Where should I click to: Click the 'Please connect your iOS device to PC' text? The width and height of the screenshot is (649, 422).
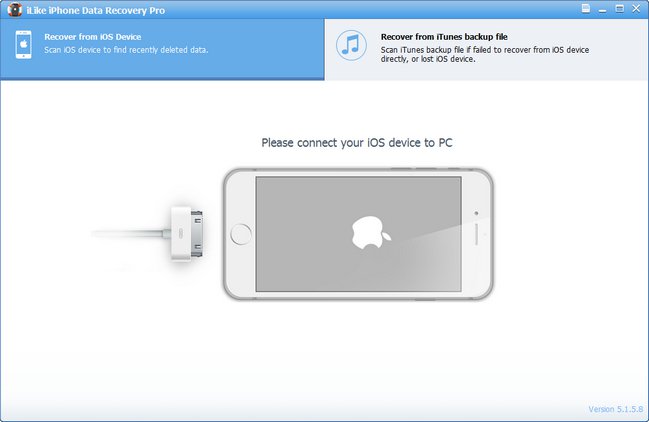(x=357, y=143)
